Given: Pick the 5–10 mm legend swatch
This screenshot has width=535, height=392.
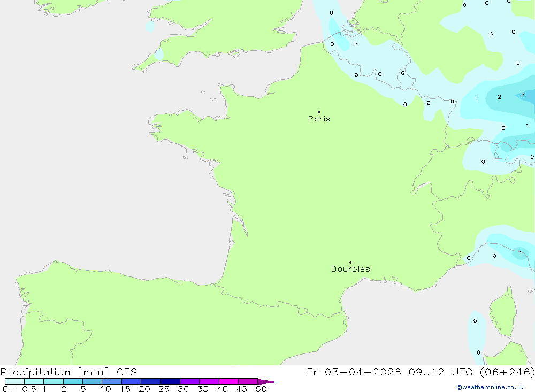Looking at the screenshot, I should [93, 381].
